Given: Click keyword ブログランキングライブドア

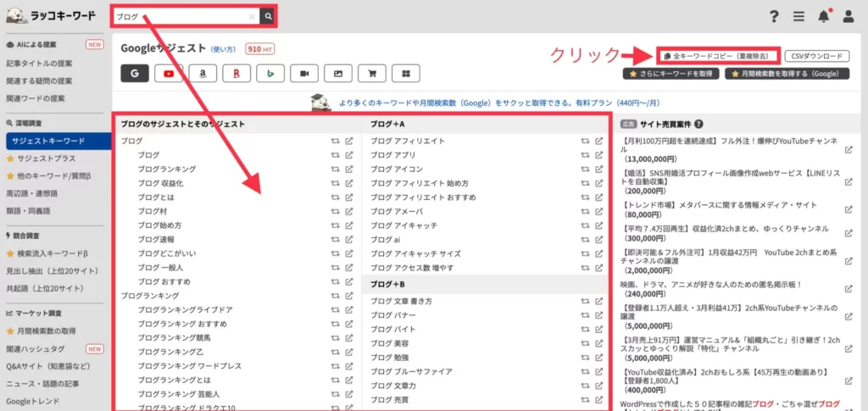Looking at the screenshot, I should 186,310.
